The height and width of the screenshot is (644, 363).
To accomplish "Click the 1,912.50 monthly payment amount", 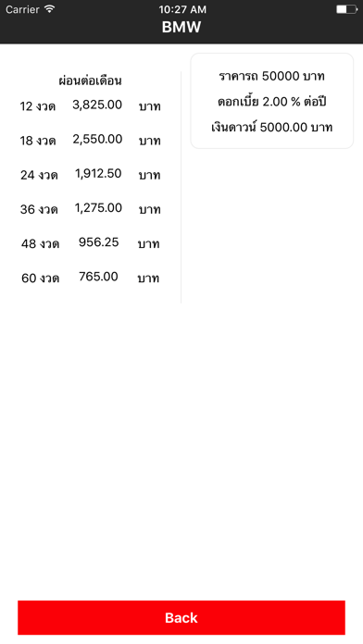I will point(98,174).
